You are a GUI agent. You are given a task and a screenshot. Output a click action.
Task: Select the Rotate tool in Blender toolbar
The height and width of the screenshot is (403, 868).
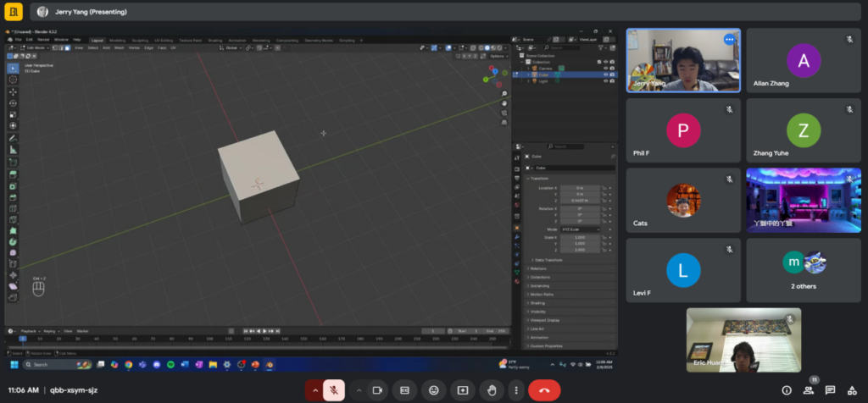13,103
